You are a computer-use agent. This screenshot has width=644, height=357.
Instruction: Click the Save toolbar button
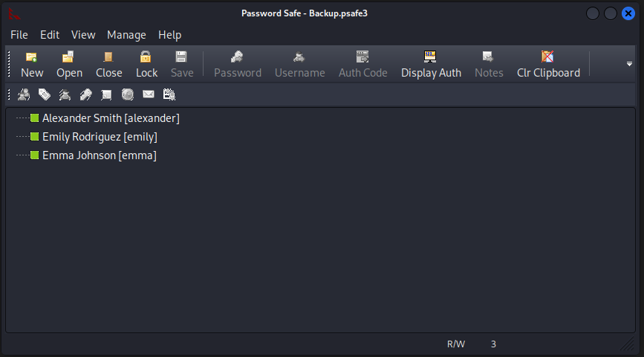pyautogui.click(x=182, y=65)
